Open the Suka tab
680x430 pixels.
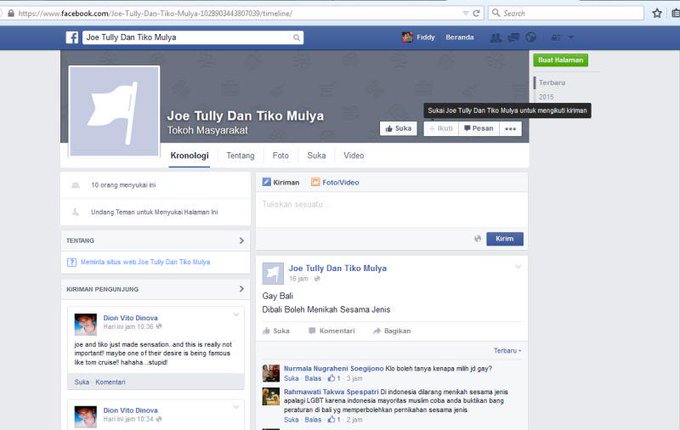(x=316, y=155)
